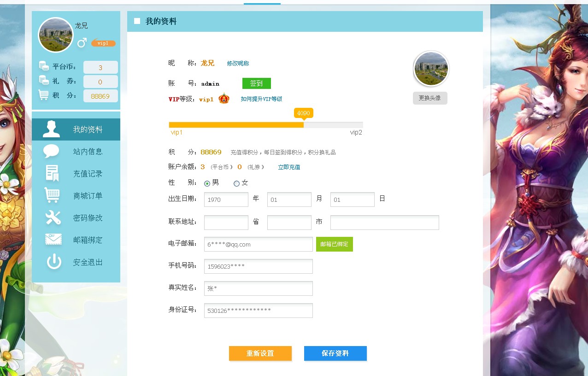
Task: Click the 电子邮箱 input field
Action: tap(259, 244)
